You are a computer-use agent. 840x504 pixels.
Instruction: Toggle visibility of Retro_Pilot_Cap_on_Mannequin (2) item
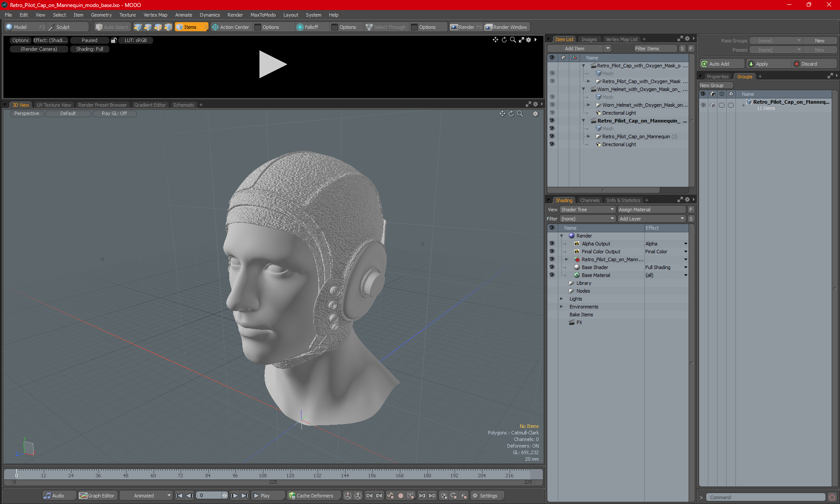[552, 136]
